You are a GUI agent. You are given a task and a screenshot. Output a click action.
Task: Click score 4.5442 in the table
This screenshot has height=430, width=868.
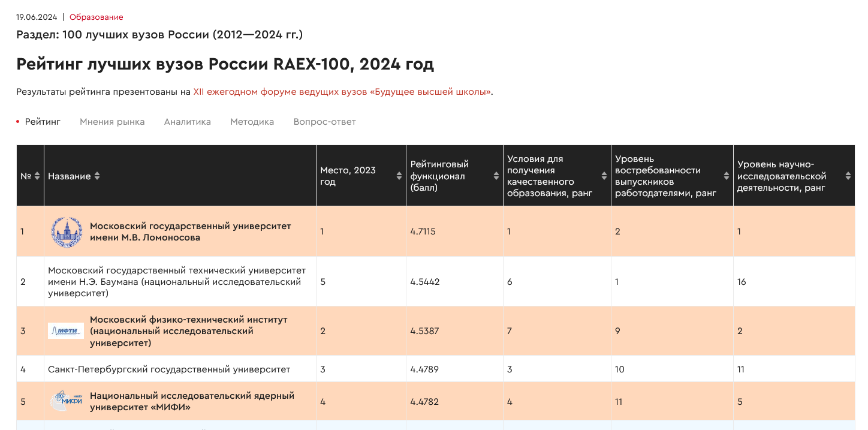pyautogui.click(x=425, y=282)
